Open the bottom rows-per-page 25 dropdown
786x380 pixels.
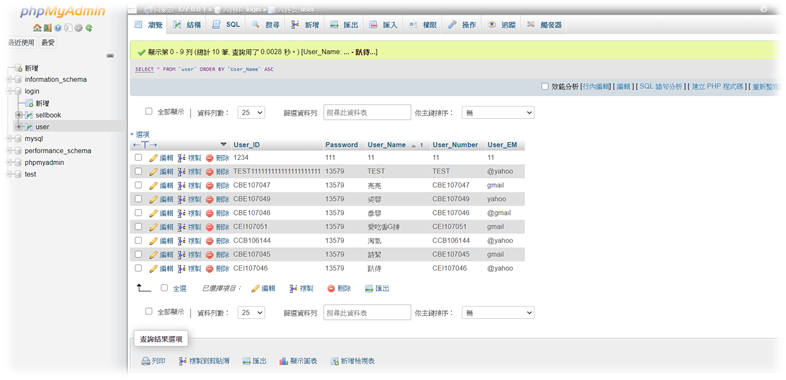coord(251,312)
